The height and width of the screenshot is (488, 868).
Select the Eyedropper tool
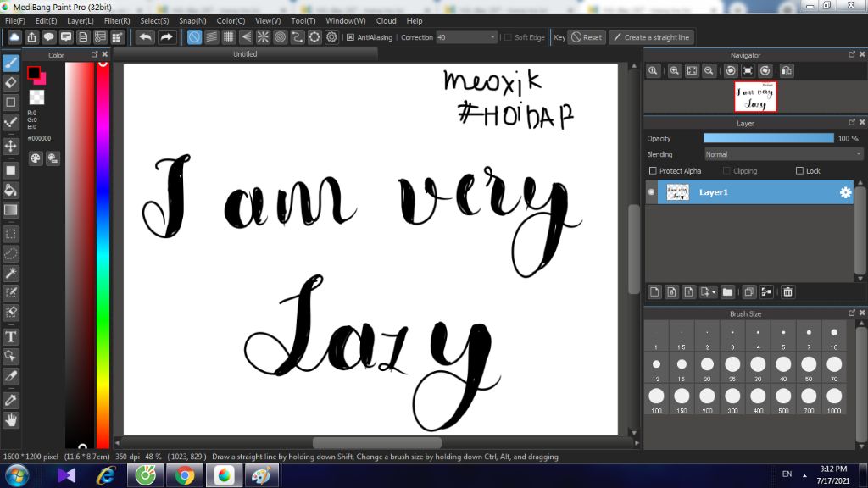[10, 400]
